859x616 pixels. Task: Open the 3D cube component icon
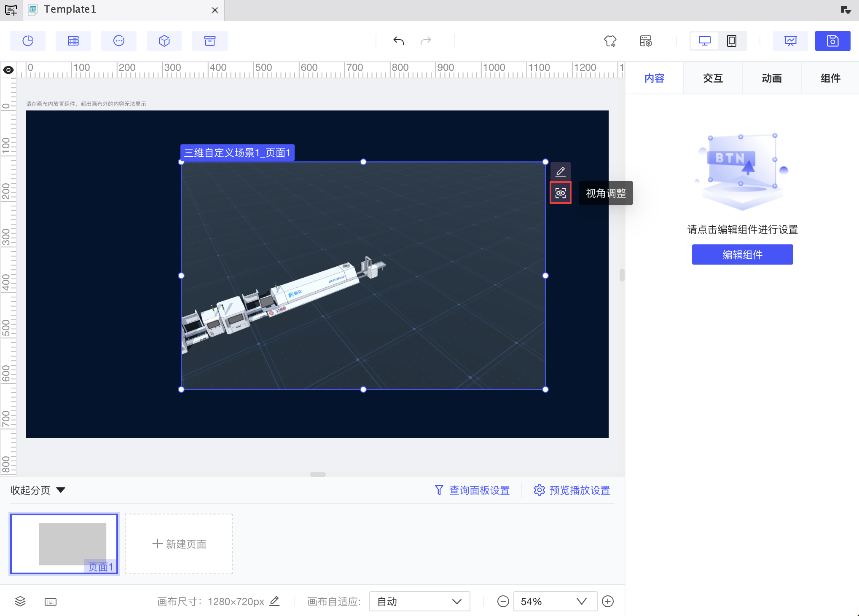164,41
